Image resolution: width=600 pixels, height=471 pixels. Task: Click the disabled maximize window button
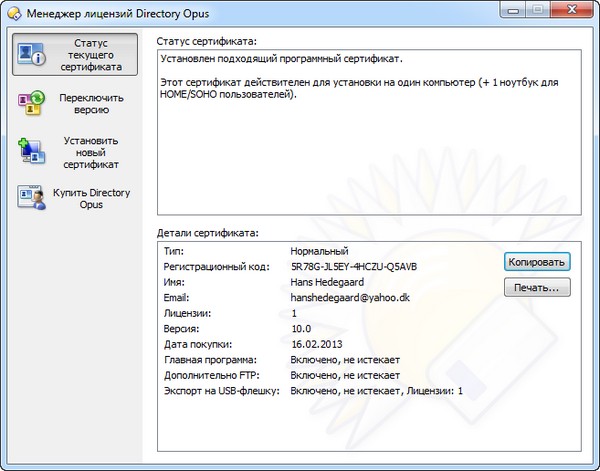pos(538,10)
